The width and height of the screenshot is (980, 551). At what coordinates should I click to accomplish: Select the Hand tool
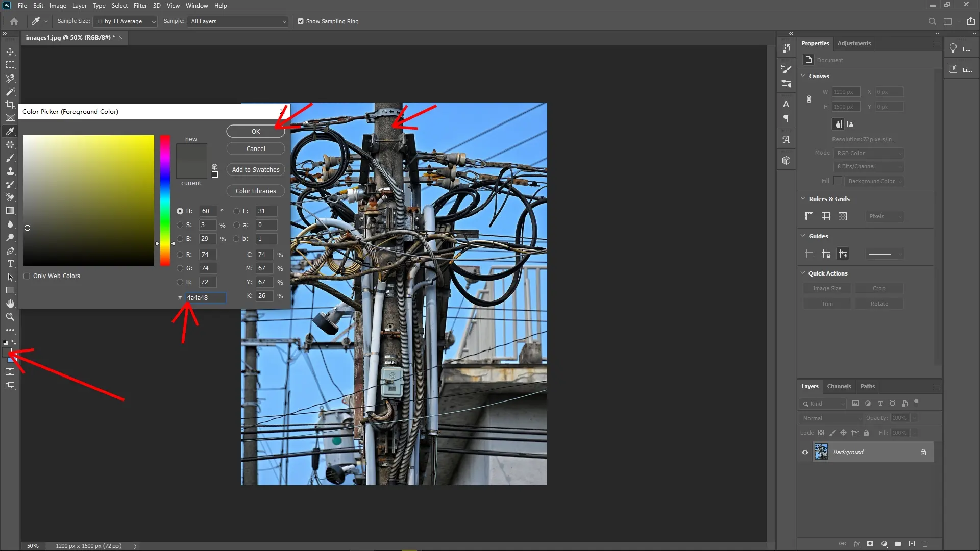click(x=10, y=303)
